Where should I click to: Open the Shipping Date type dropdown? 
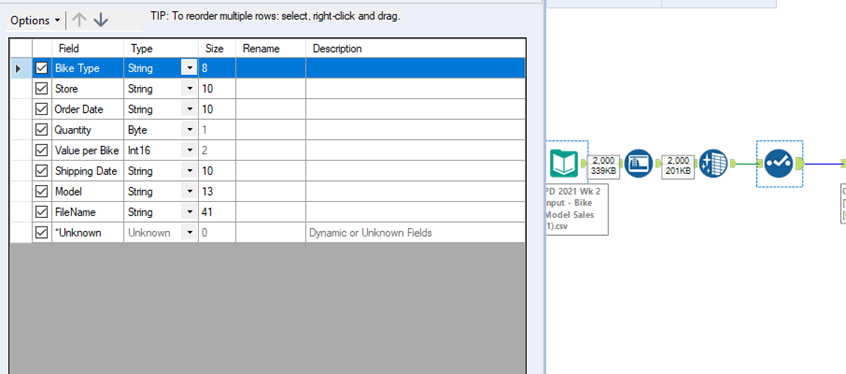(x=189, y=171)
